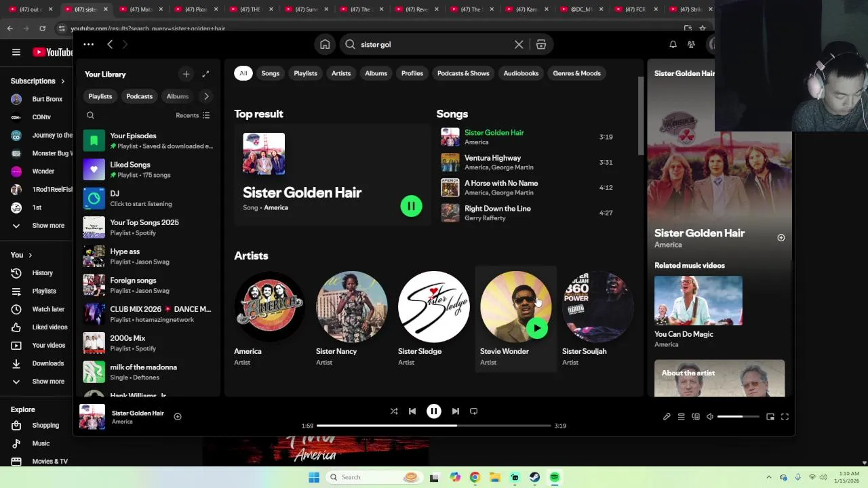Open America artist card
The width and height of the screenshot is (868, 488).
coord(269,319)
